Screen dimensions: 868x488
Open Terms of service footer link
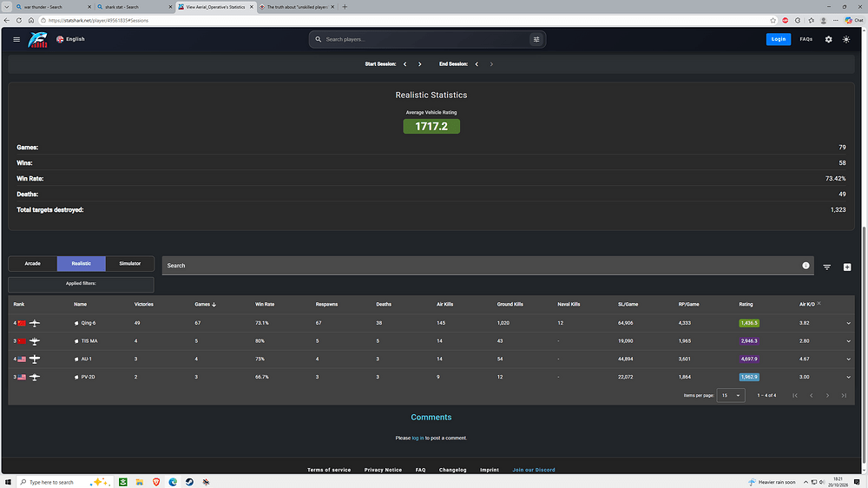pyautogui.click(x=329, y=470)
